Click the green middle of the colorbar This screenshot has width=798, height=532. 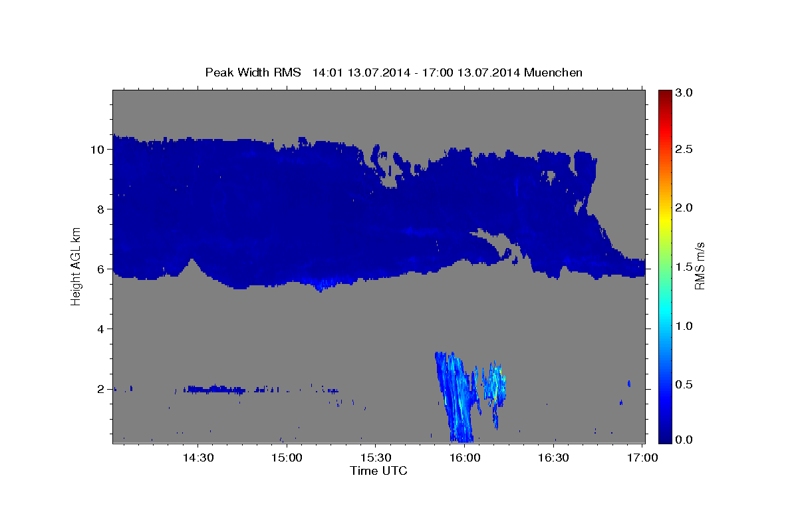pos(664,266)
